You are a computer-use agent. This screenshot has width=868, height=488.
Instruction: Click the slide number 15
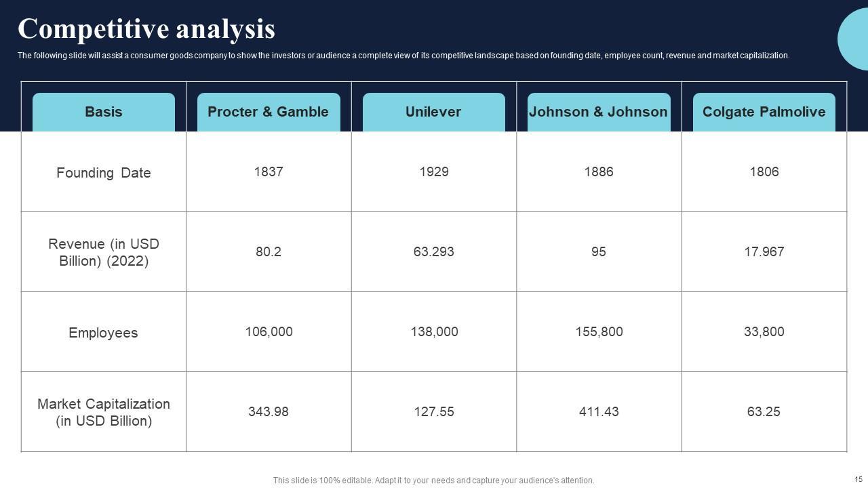coord(859,479)
